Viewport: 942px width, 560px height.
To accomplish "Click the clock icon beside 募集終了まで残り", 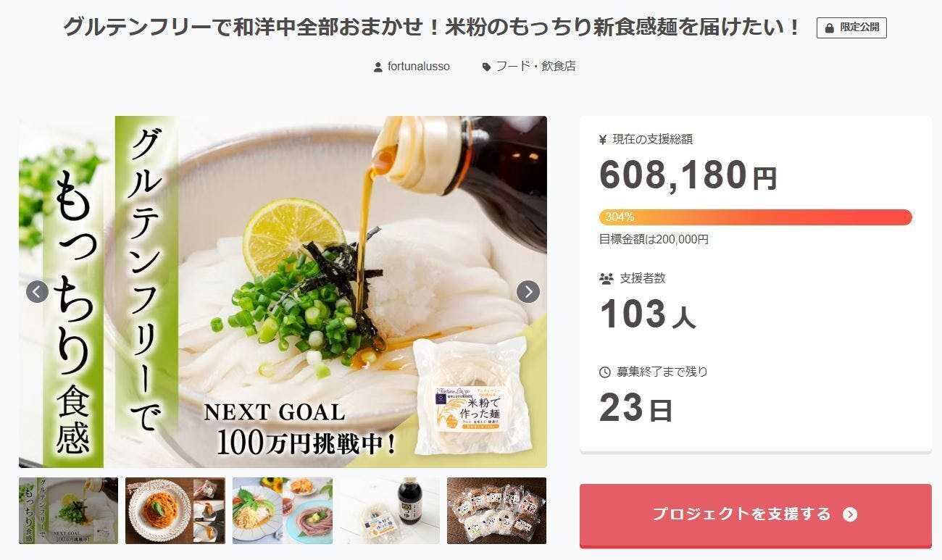I will 605,372.
